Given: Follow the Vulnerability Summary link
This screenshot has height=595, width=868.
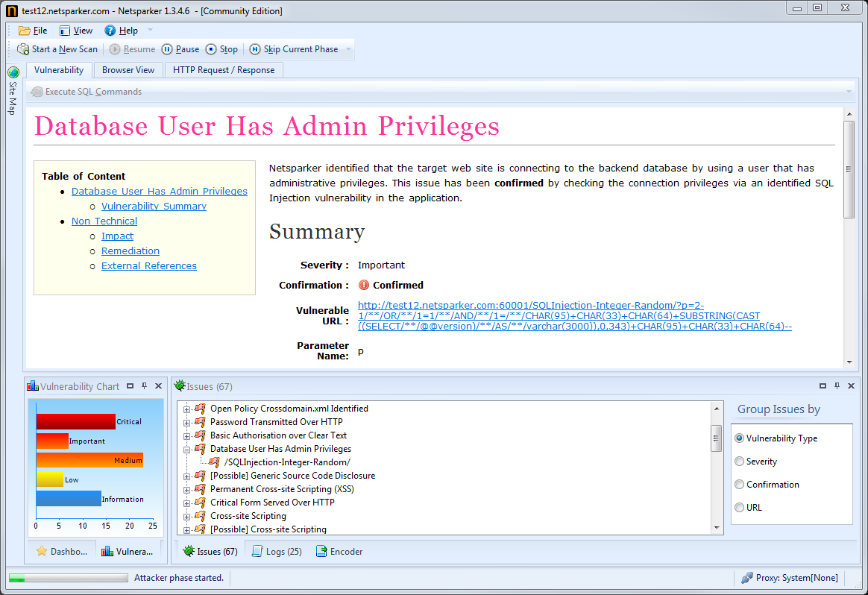Looking at the screenshot, I should coord(154,206).
